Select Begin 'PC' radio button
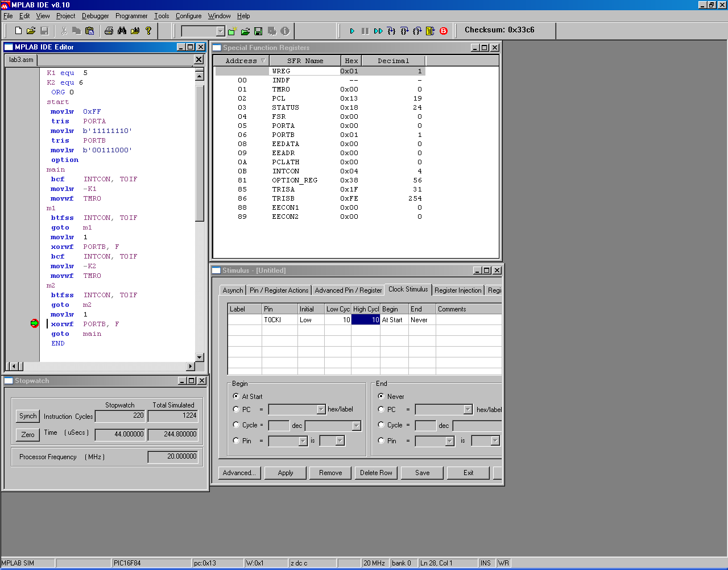This screenshot has height=570, width=728. (x=236, y=409)
